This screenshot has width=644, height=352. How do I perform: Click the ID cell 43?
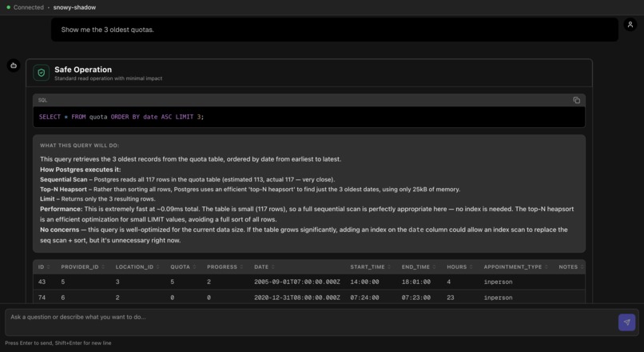[x=42, y=282]
